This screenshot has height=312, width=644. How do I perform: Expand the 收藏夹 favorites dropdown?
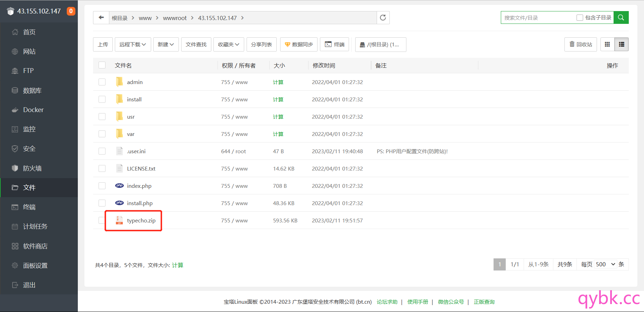229,44
